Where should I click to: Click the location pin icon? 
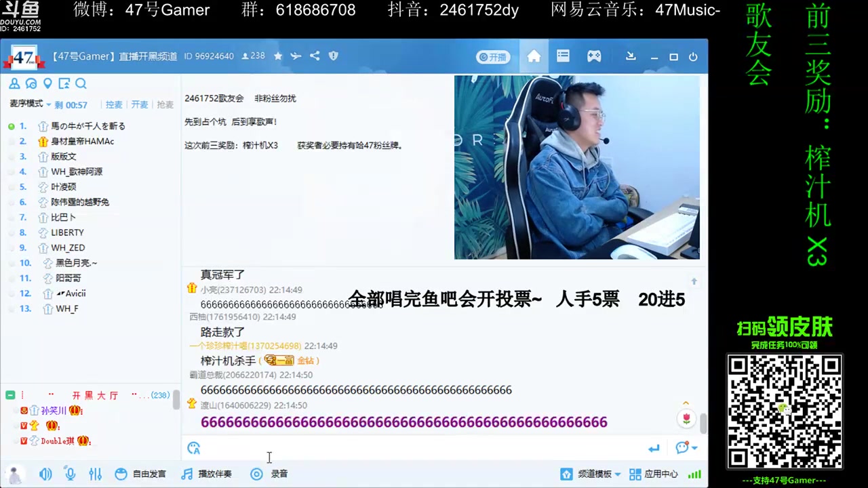click(47, 84)
